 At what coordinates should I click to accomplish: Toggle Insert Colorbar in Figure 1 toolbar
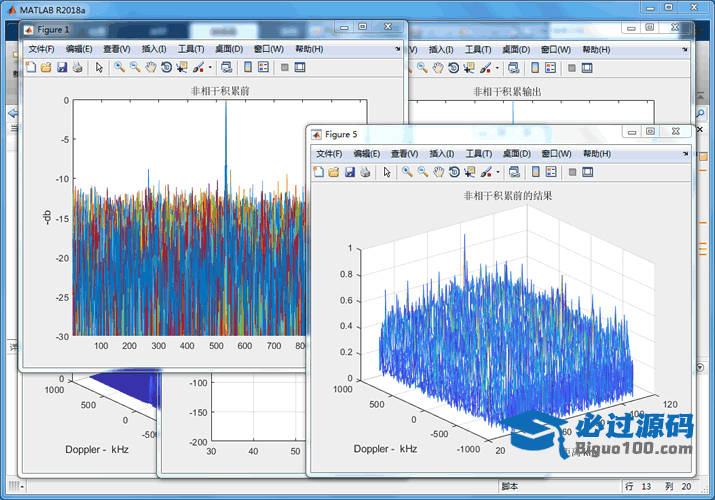pyautogui.click(x=246, y=67)
